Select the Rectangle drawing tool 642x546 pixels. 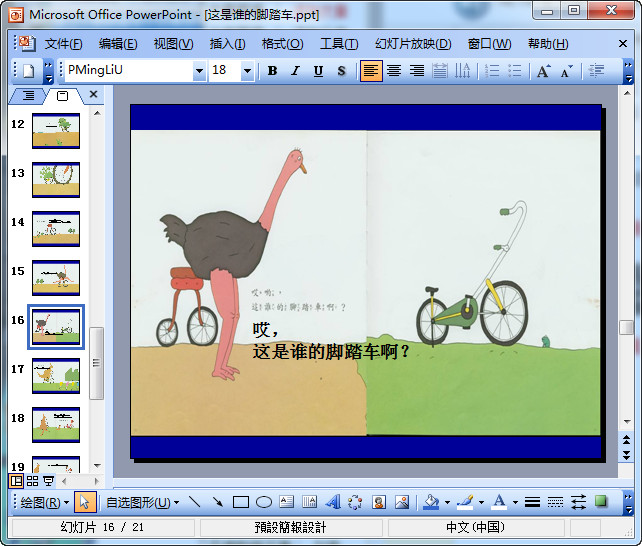241,502
